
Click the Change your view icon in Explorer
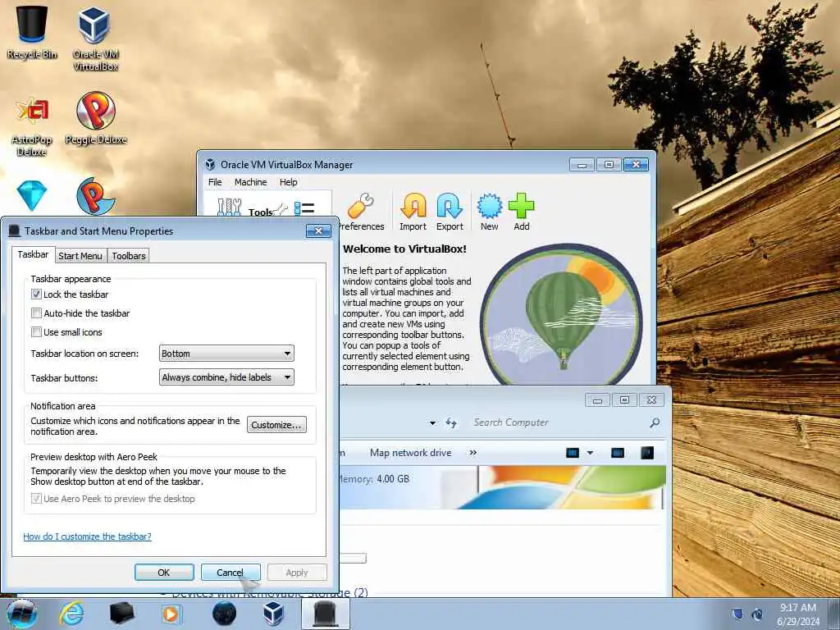pyautogui.click(x=573, y=453)
